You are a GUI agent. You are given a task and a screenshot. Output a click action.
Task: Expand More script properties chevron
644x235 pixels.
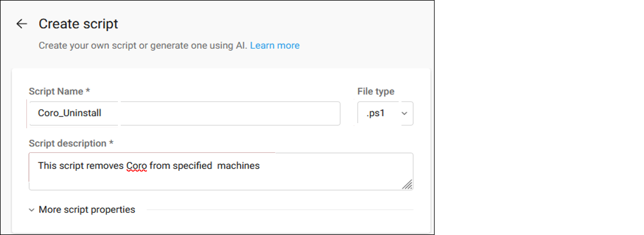click(x=31, y=210)
